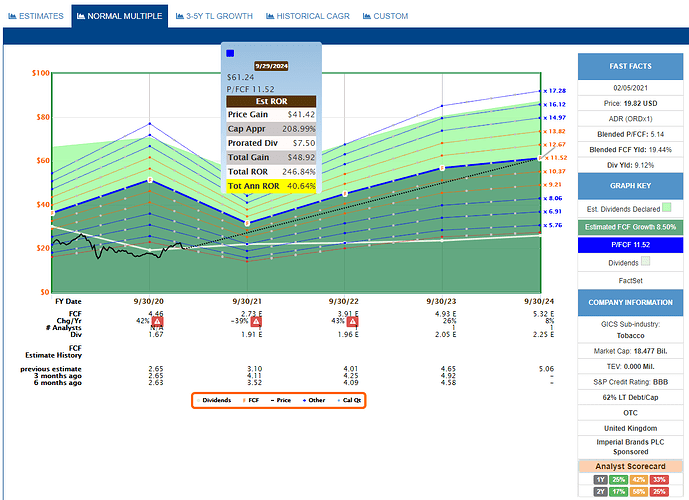Click the Tot Ann ROR 40.64% row
The image size is (689, 500).
[271, 186]
